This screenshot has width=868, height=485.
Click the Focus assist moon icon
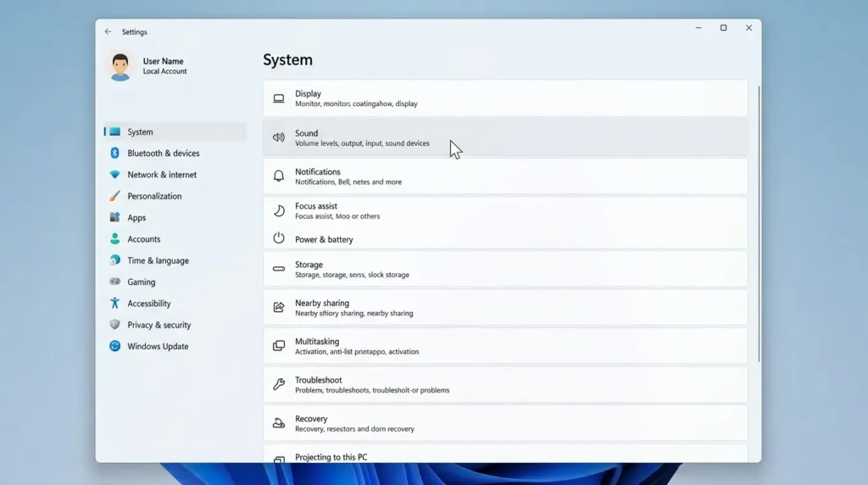279,210
